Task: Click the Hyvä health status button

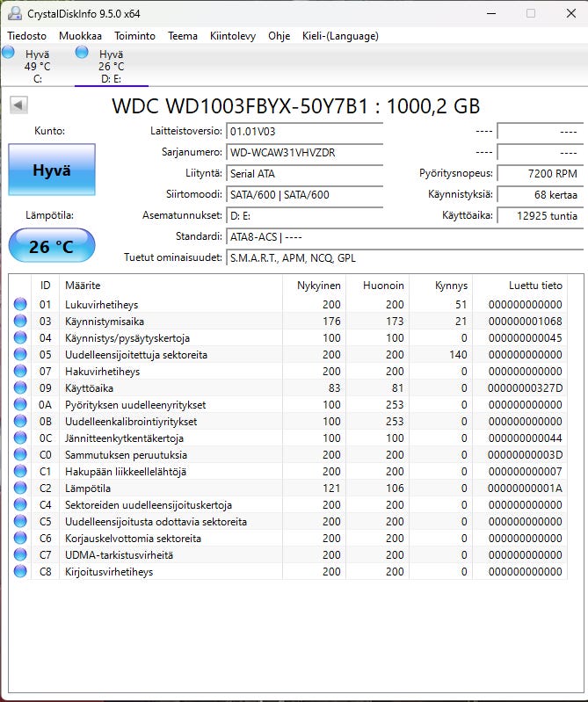Action: tap(52, 170)
